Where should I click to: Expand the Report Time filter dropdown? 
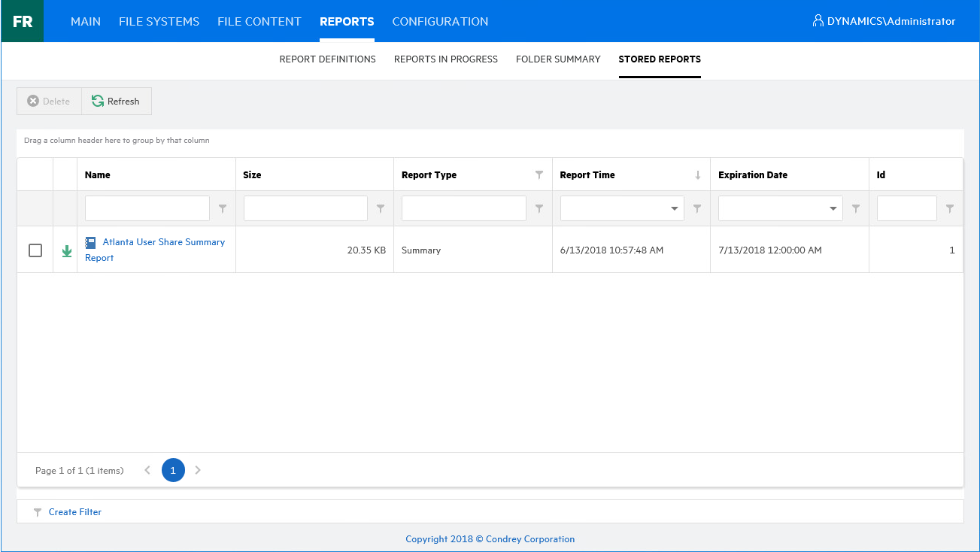tap(675, 208)
